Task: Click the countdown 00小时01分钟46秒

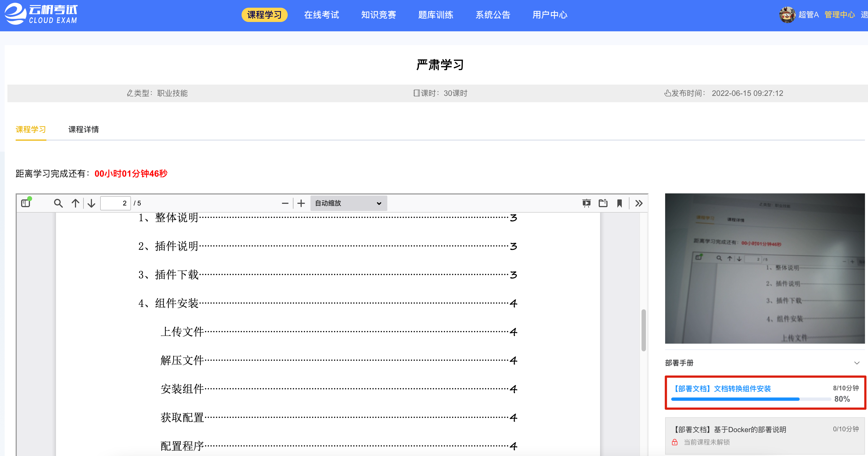Action: [x=131, y=174]
